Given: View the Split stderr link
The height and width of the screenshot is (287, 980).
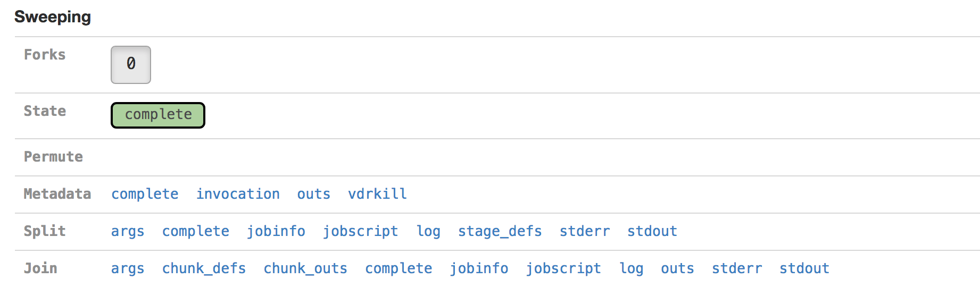Looking at the screenshot, I should coord(585,231).
